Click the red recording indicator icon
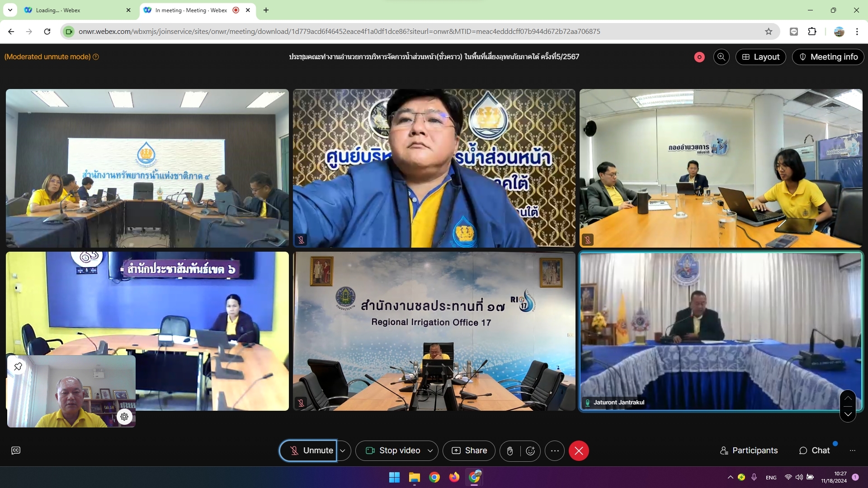Screen dimensions: 868x488 coord(699,57)
